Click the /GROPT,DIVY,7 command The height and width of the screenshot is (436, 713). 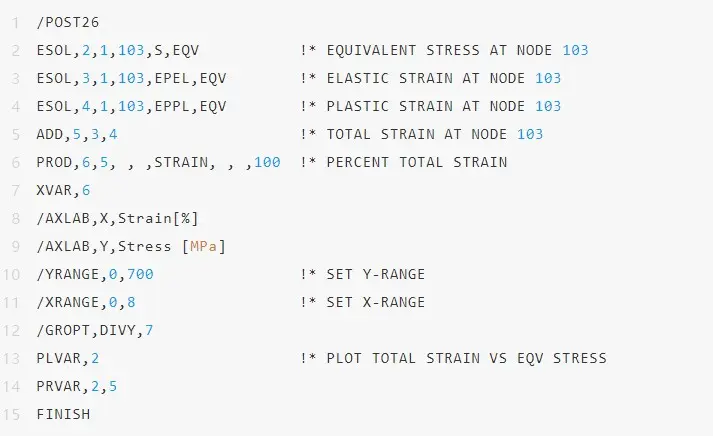pos(95,331)
